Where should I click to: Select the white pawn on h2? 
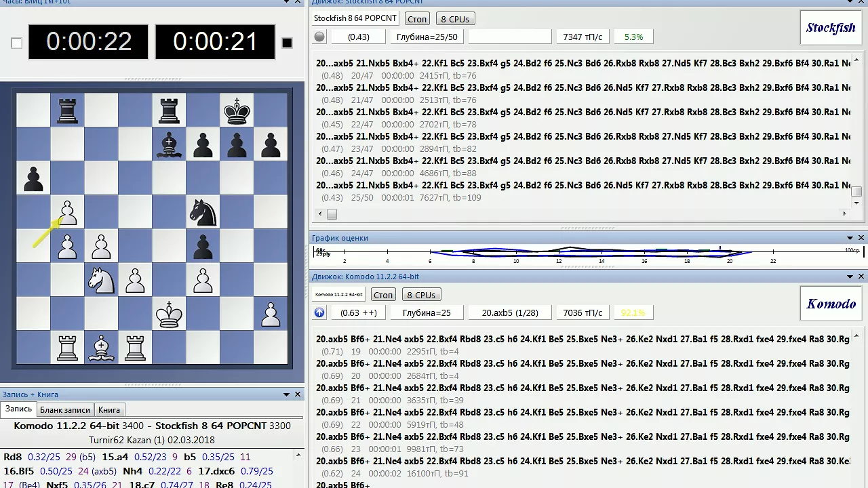(x=271, y=314)
